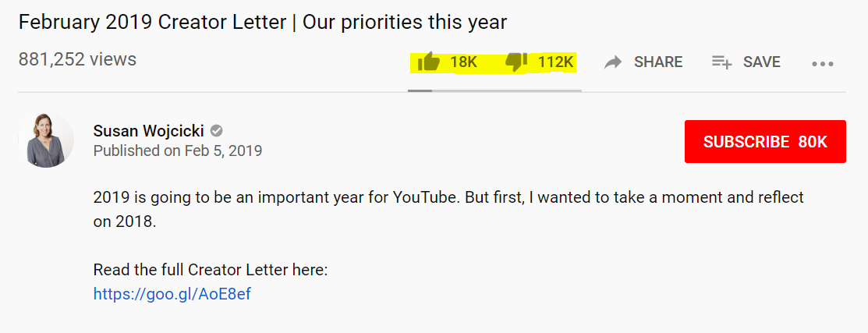Go to the Susan Wojcicki channel name

pyautogui.click(x=149, y=130)
